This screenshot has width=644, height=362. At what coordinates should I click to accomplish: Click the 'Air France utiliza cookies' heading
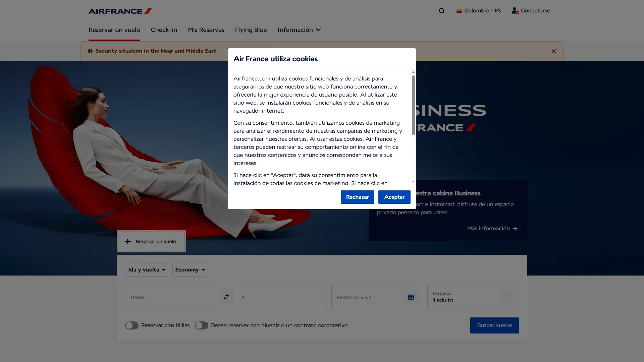pos(275,59)
